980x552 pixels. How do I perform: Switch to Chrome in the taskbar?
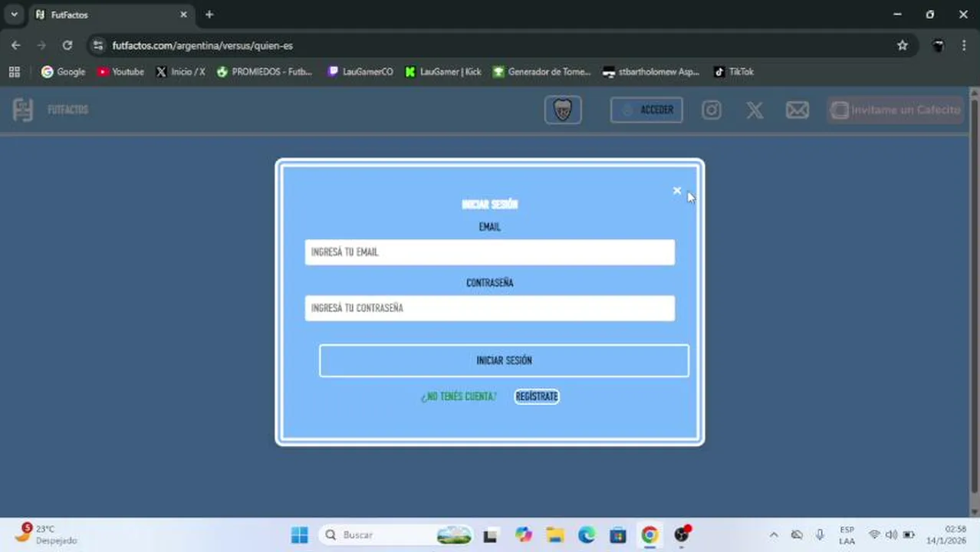pos(649,534)
